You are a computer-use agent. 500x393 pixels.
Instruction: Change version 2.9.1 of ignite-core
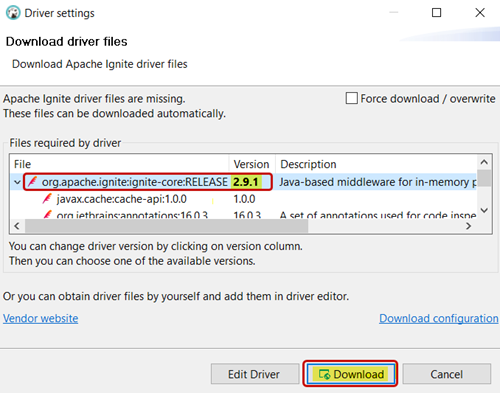pos(246,182)
